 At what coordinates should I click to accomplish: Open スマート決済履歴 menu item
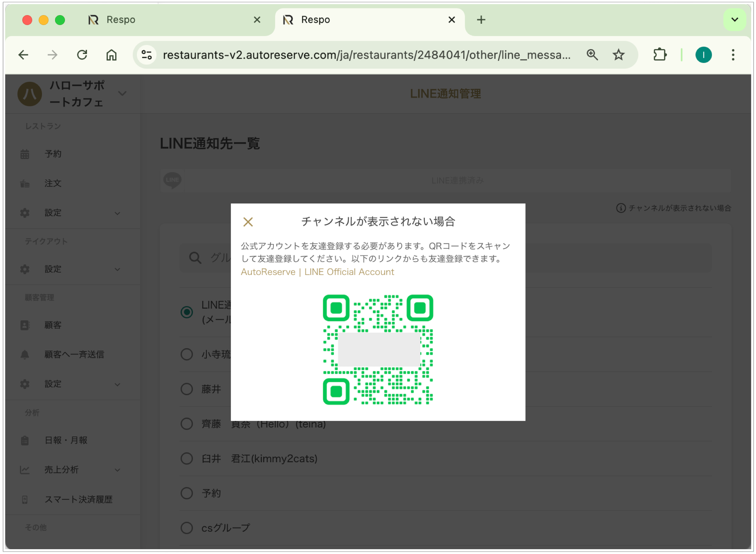[x=78, y=499]
